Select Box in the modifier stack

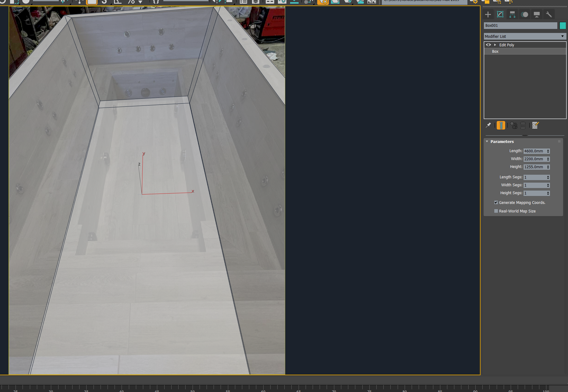click(x=495, y=51)
